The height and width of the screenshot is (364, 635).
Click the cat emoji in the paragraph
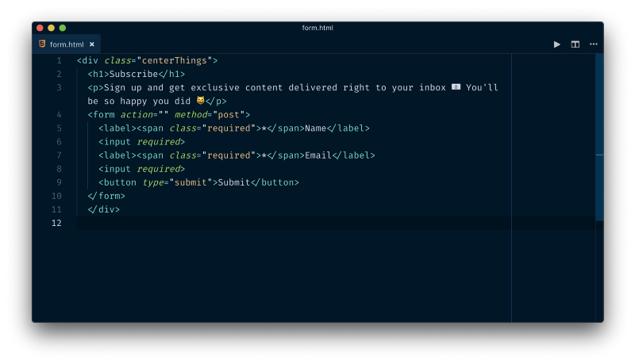pos(201,100)
